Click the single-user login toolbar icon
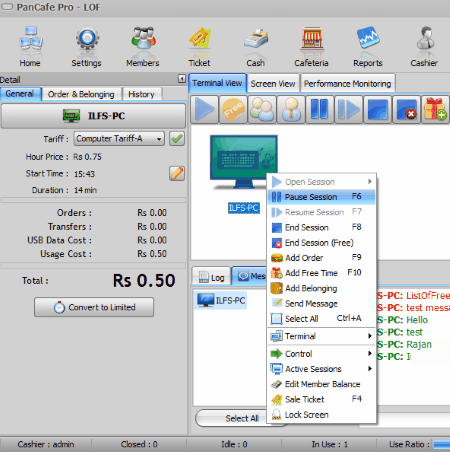 (x=291, y=109)
